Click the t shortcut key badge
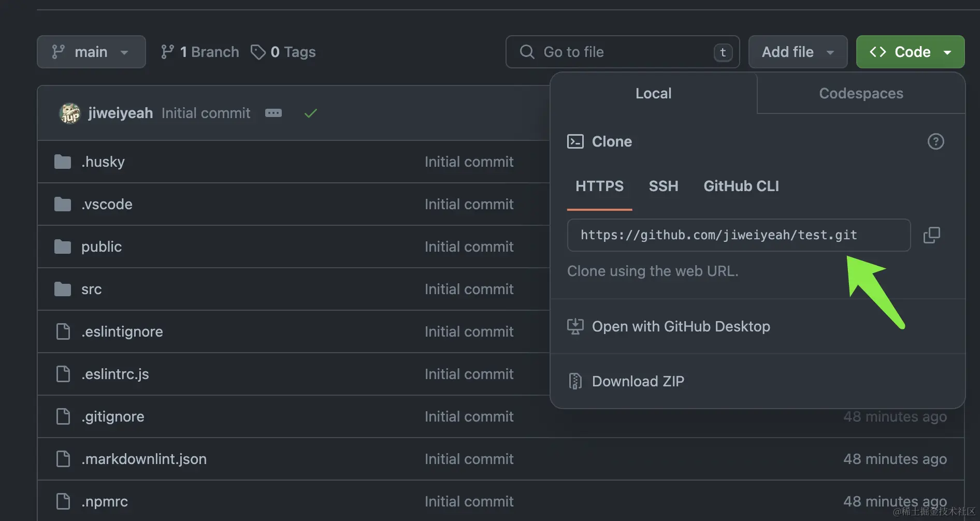 pyautogui.click(x=723, y=52)
